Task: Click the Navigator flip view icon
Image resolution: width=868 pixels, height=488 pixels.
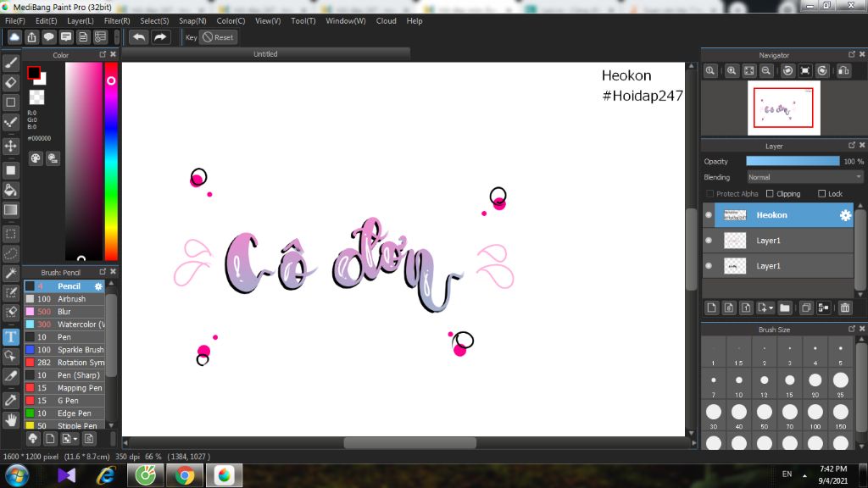Action: click(843, 71)
